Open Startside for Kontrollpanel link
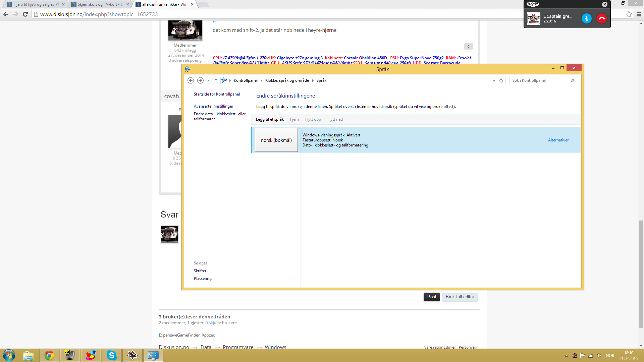 coord(217,94)
